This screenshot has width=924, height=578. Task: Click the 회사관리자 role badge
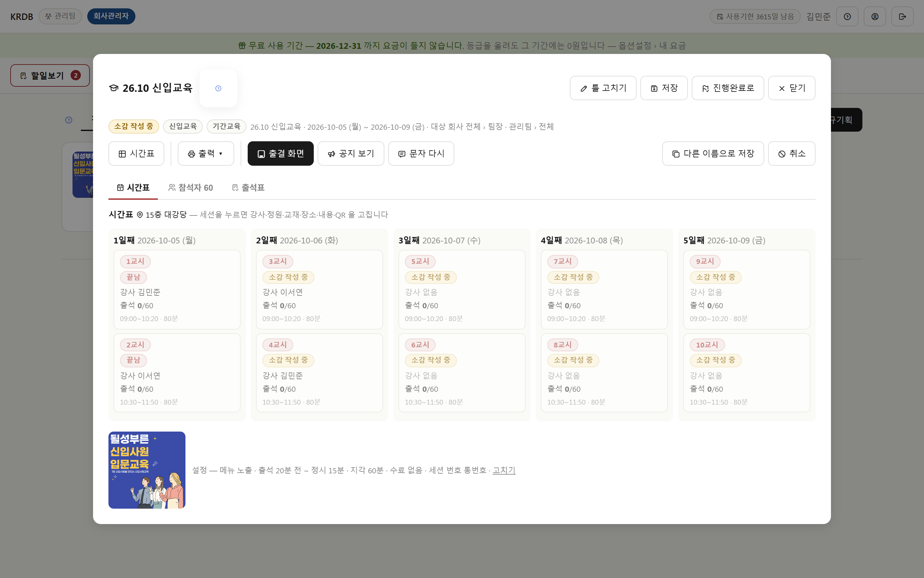point(111,16)
